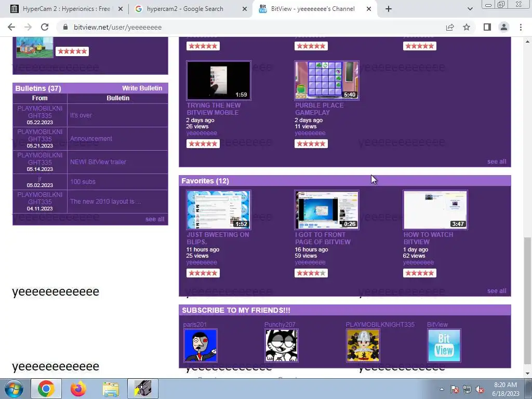Click the muted volume tray icon
Image resolution: width=532 pixels, height=399 pixels.
tap(480, 389)
